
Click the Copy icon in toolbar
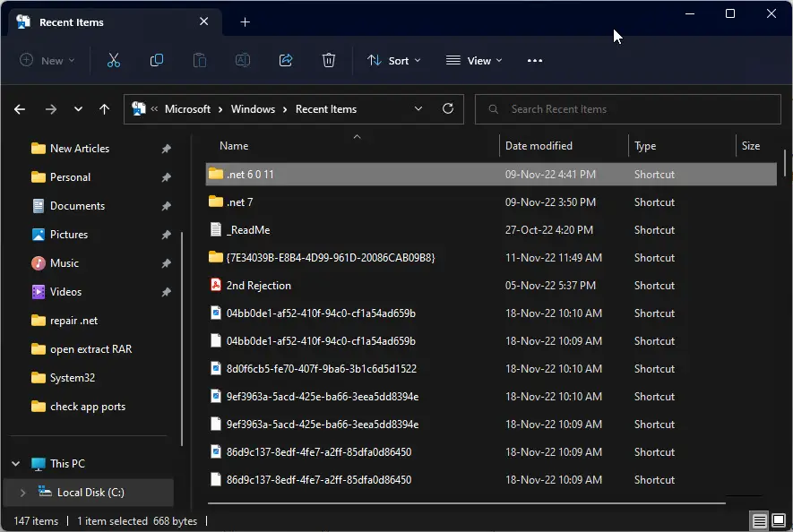click(157, 60)
